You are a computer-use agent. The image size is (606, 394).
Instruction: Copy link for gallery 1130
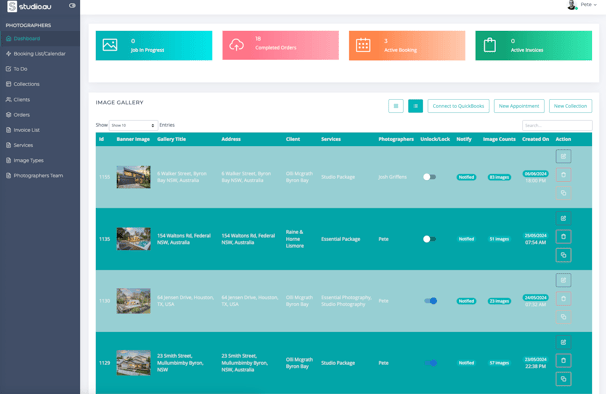click(563, 317)
